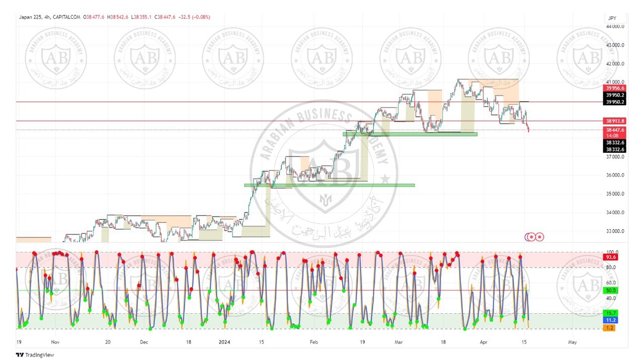Open the JPY currency selector
Image resolution: width=644 pixels, height=362 pixels.
[612, 18]
